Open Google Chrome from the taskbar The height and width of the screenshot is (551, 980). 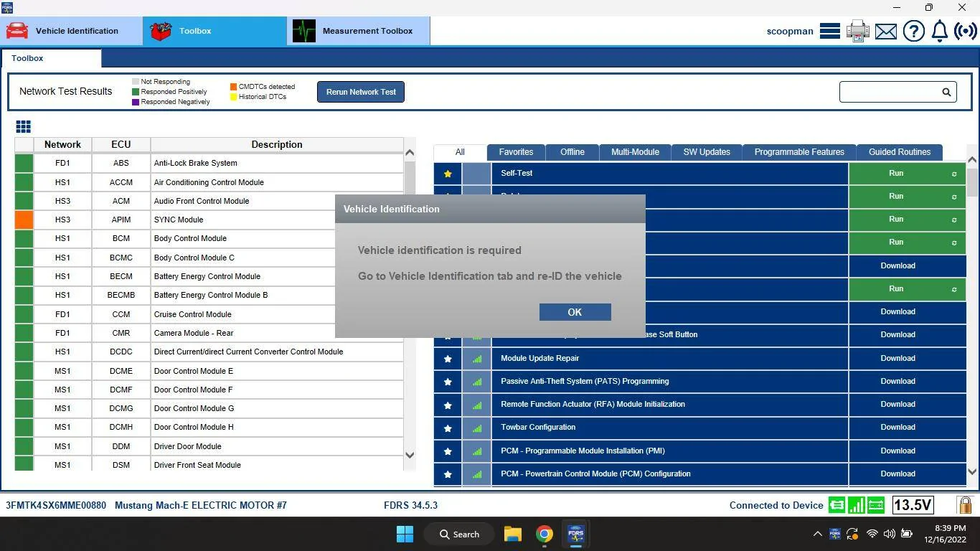(x=544, y=534)
